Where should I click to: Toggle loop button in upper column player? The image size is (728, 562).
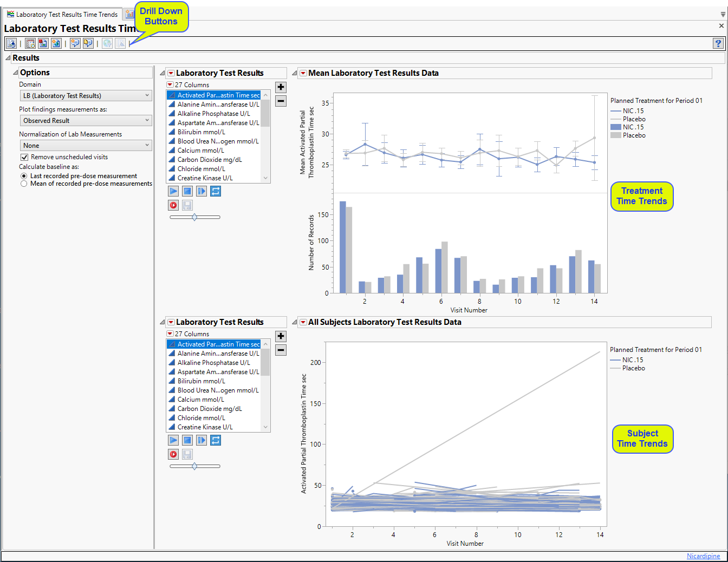point(216,191)
